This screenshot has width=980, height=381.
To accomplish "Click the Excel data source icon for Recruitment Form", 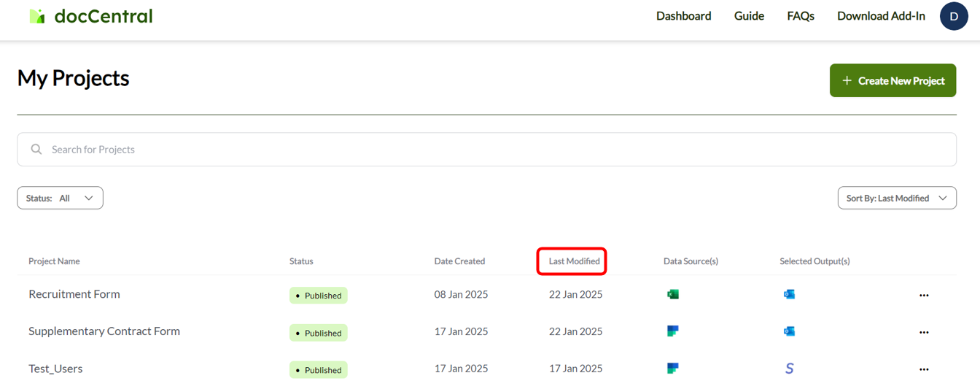I will 673,294.
